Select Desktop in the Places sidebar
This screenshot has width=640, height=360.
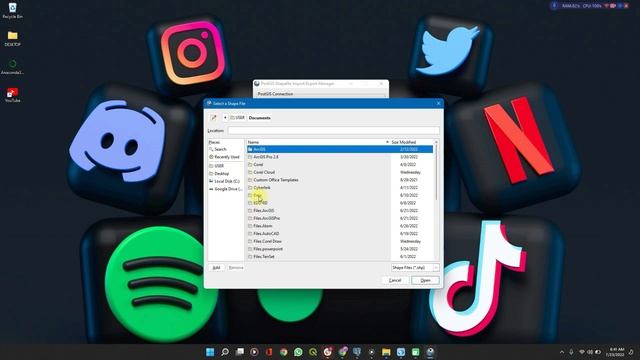(226, 173)
